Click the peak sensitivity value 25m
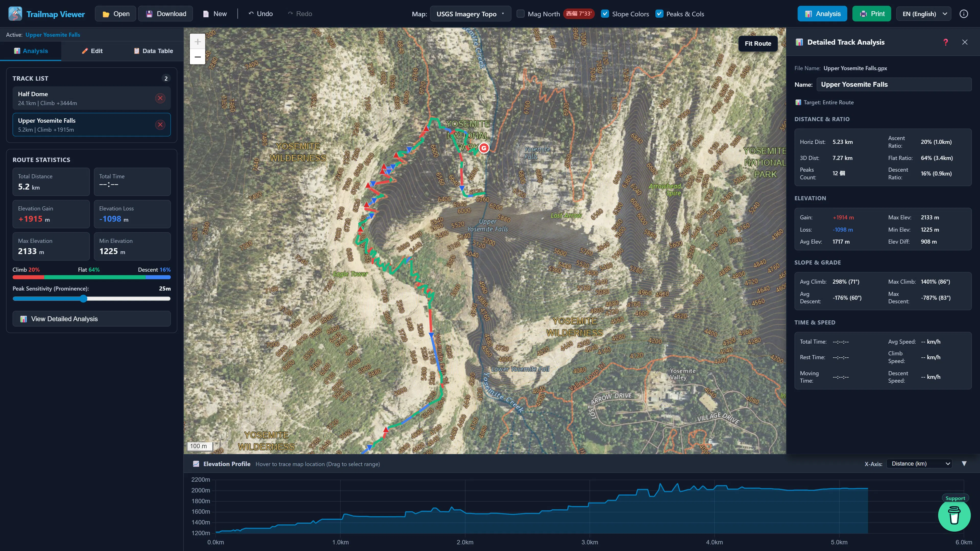The width and height of the screenshot is (980, 551). coord(165,289)
